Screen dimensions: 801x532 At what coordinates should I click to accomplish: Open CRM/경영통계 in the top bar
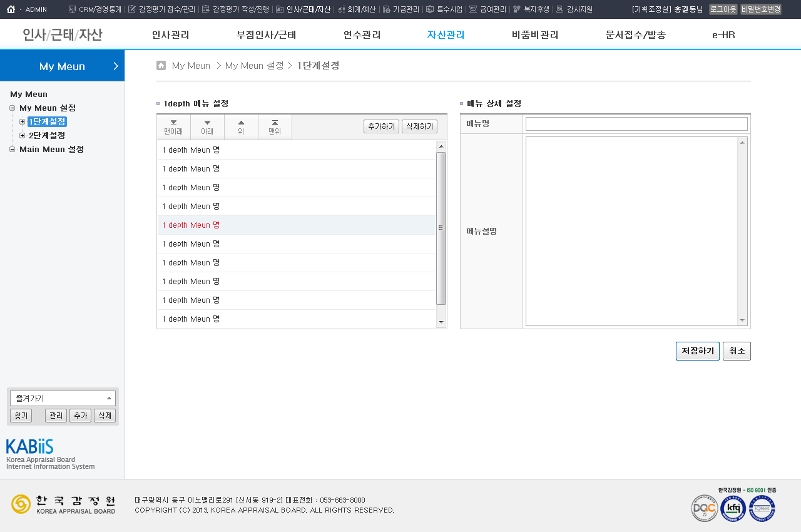click(95, 9)
